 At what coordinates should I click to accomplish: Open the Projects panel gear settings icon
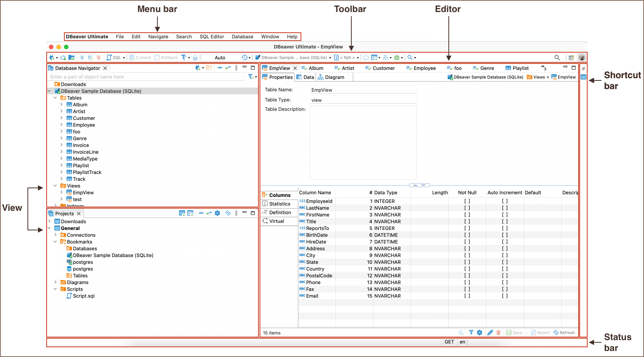[217, 213]
